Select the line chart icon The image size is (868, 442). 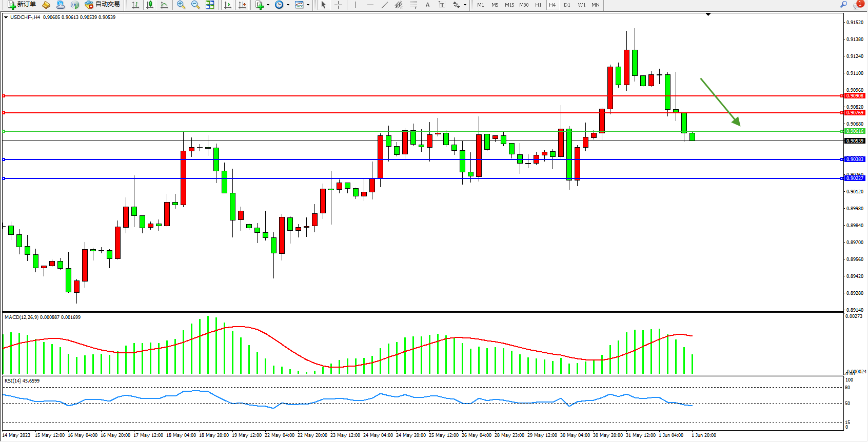(164, 5)
